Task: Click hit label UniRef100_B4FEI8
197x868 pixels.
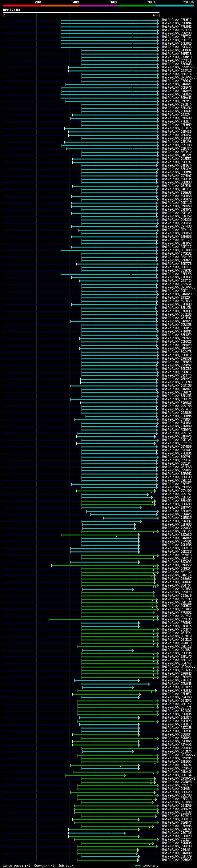Action: 176,54
